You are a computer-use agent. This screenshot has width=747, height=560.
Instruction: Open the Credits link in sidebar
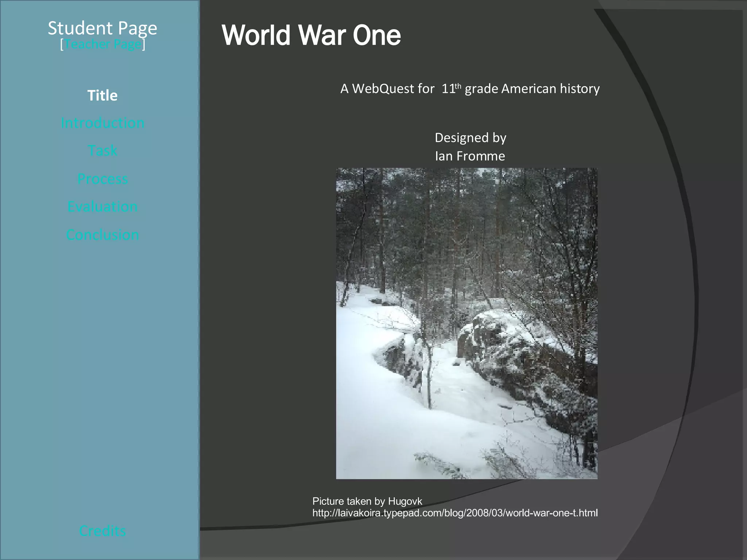[102, 531]
